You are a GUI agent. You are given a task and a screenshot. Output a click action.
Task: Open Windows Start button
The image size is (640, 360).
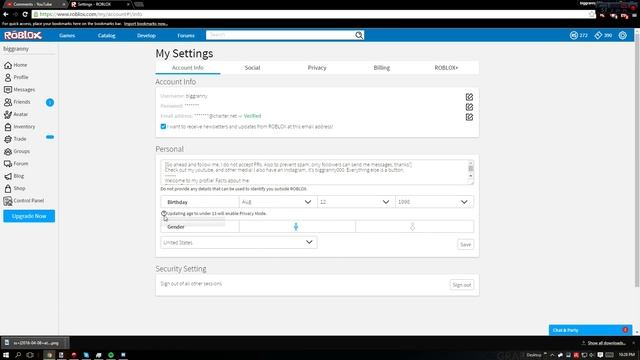click(6, 355)
